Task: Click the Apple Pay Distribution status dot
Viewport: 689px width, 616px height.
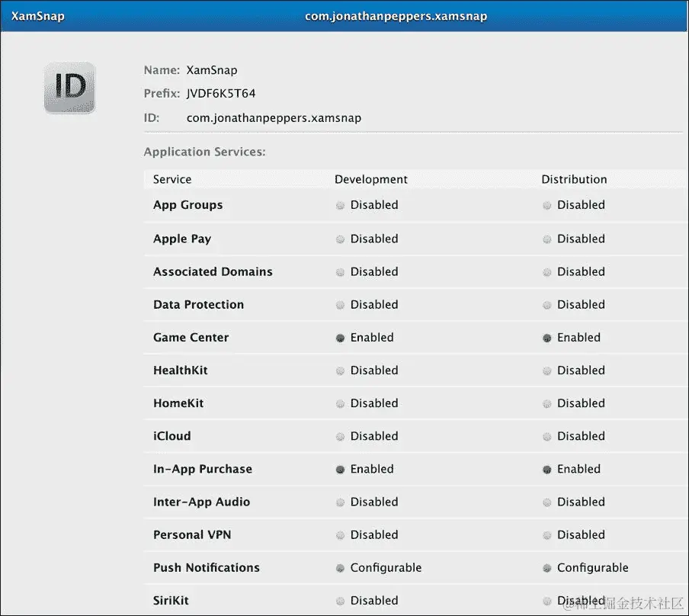Action: (546, 239)
